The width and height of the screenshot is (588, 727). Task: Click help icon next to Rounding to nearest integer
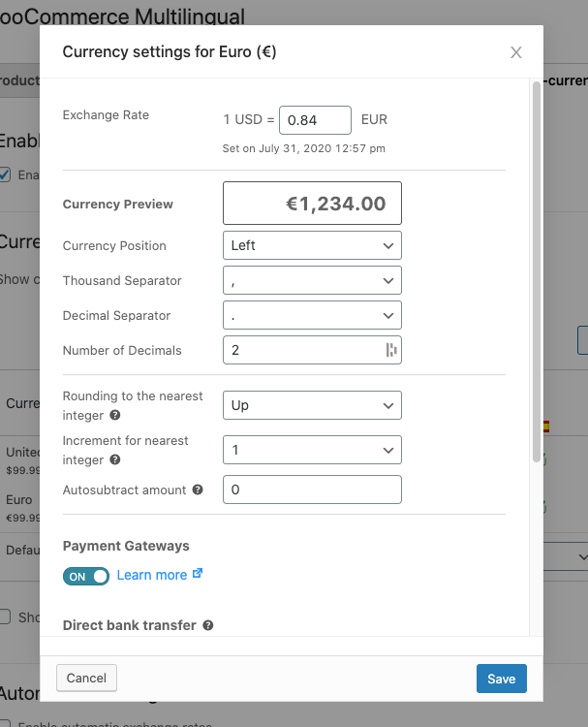click(x=115, y=416)
